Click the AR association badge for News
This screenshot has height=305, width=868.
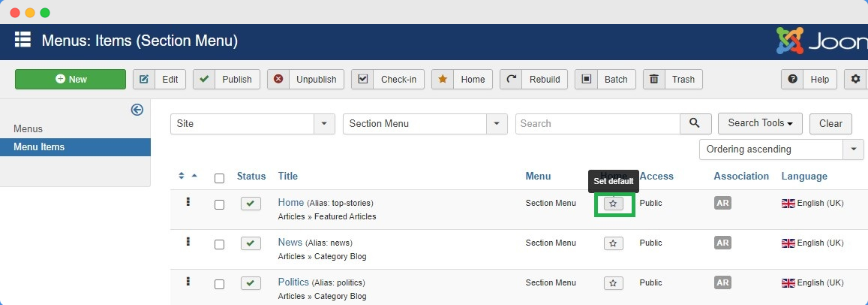pos(722,243)
